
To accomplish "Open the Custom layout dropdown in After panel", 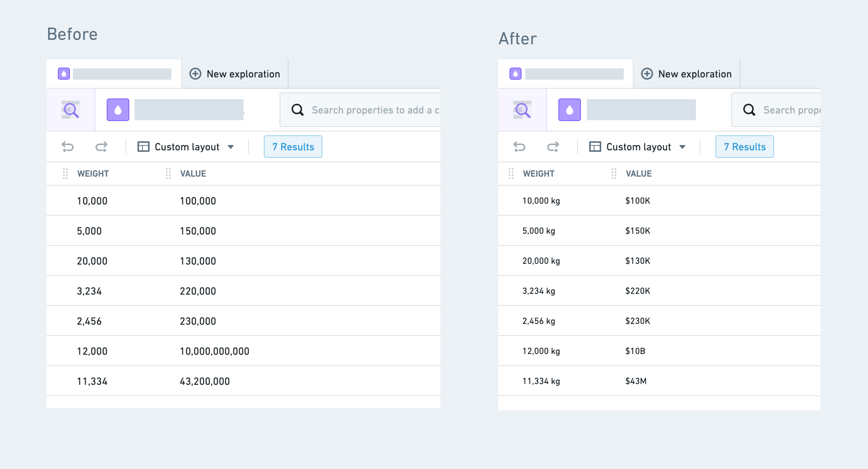I will tap(637, 147).
